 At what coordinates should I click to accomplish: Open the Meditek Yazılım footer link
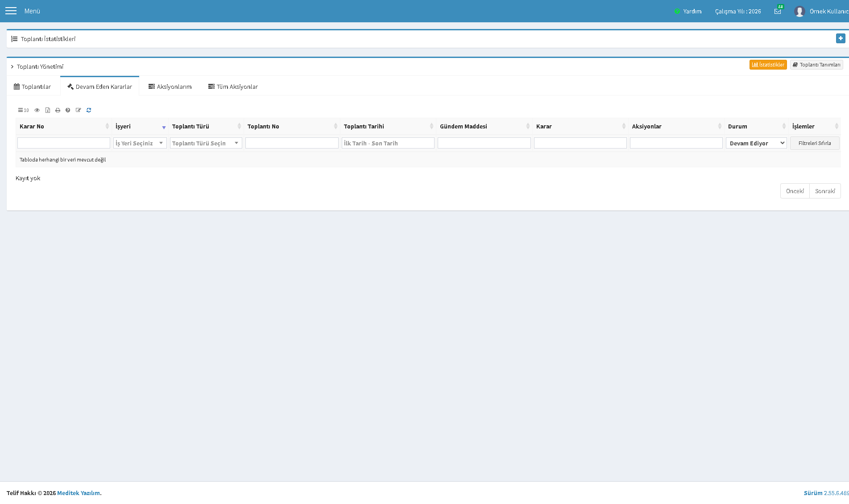click(x=79, y=493)
